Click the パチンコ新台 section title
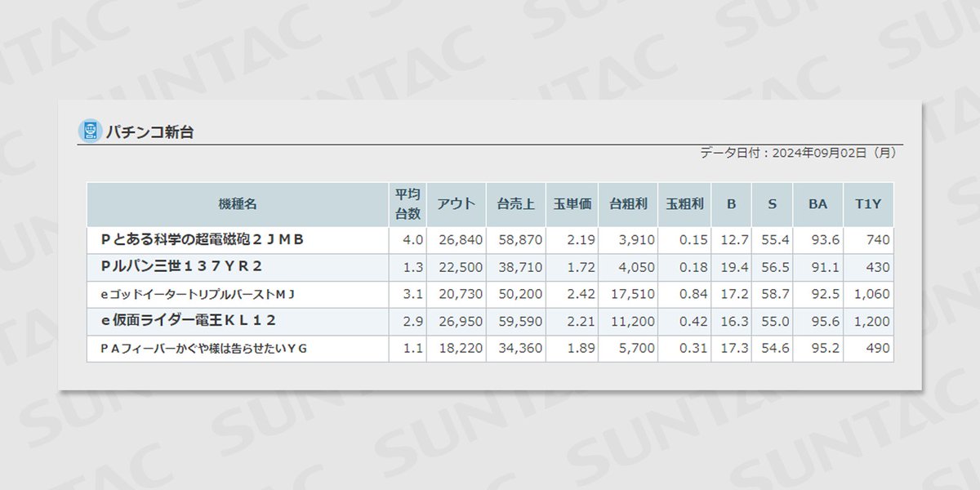Viewport: 980px width, 490px height. (x=149, y=132)
